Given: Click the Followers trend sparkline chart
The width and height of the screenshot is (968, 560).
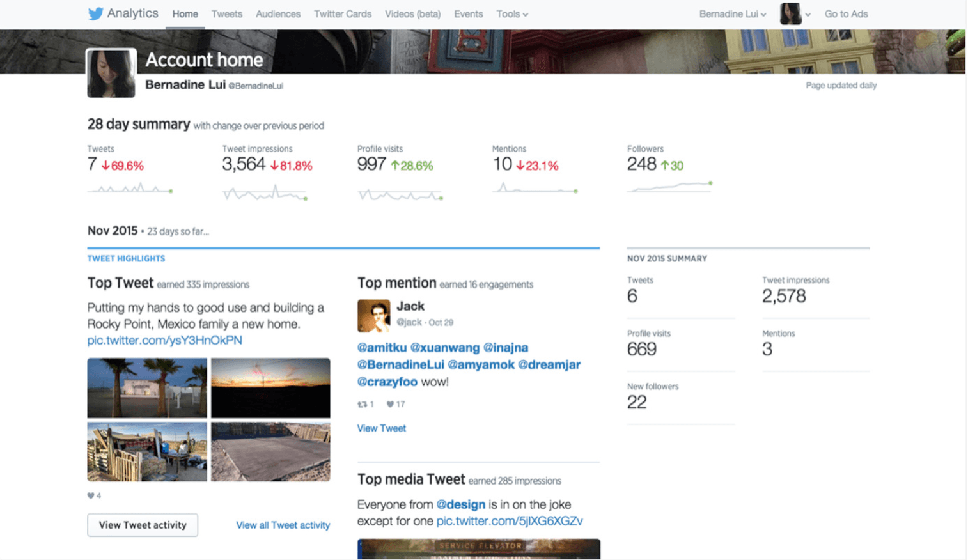Looking at the screenshot, I should (x=669, y=187).
